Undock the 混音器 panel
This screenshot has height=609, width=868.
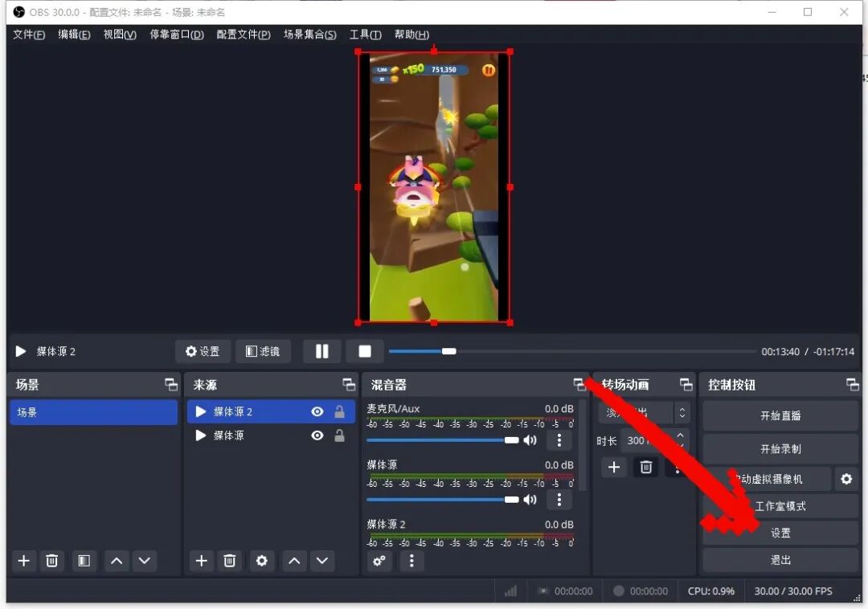pos(579,384)
